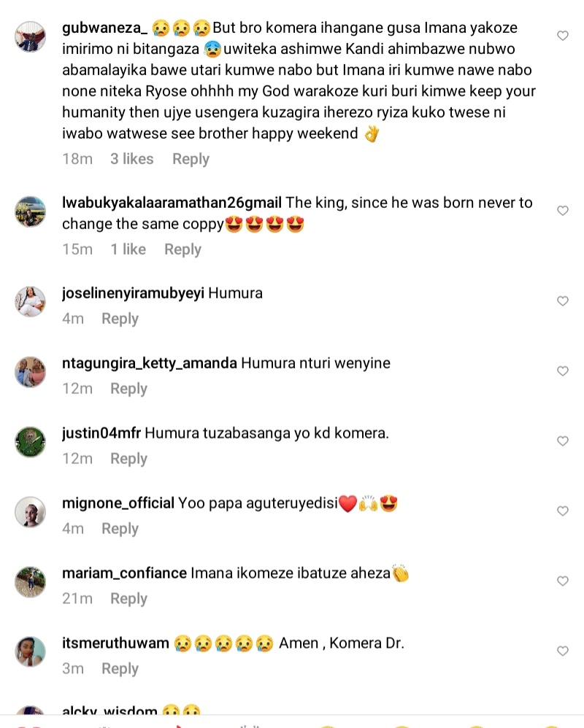Heart the comment from ntagungira_ketty_amanda

click(563, 371)
